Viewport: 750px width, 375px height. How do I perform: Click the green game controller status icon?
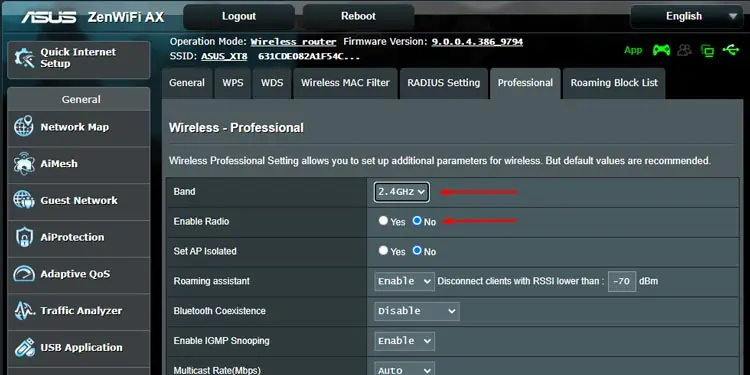(x=662, y=50)
